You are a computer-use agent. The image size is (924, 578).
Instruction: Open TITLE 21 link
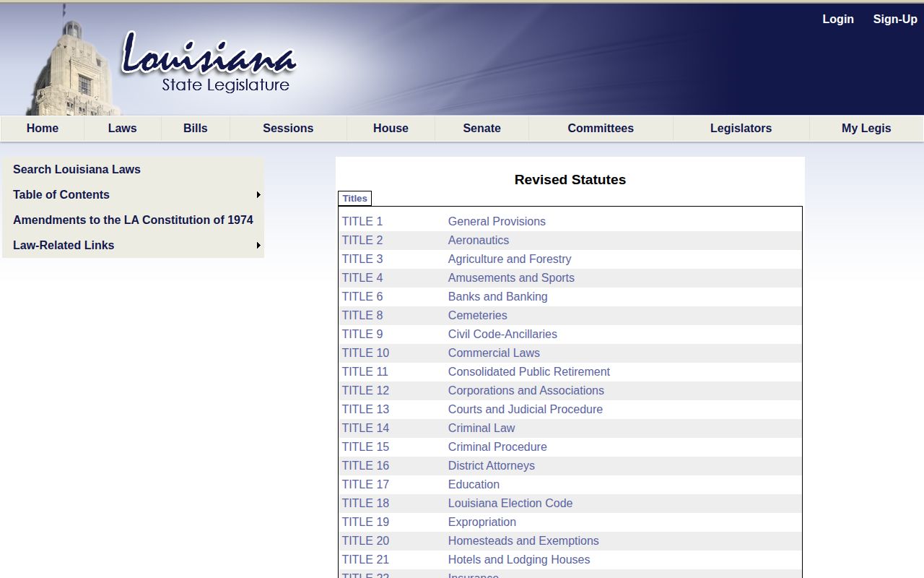pyautogui.click(x=365, y=560)
